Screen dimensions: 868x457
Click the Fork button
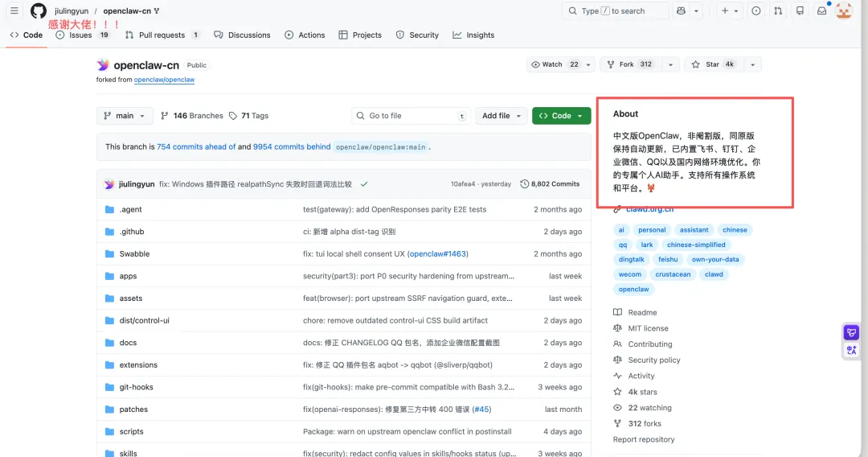[631, 64]
